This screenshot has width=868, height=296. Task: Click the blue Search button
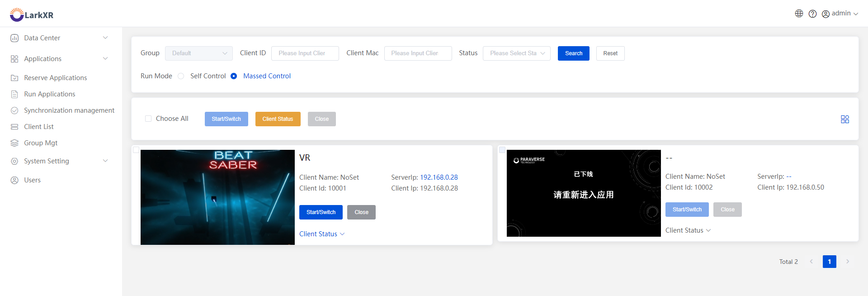[x=574, y=53]
